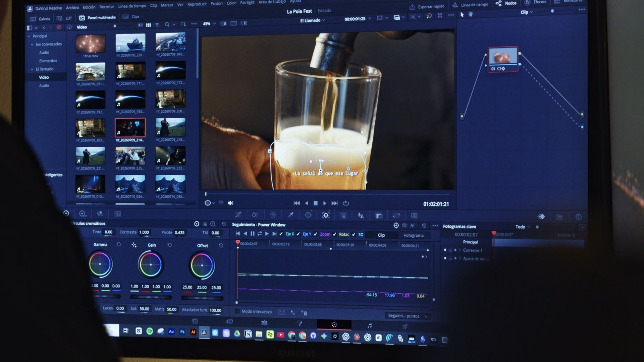Switch to the Color page icon
The height and width of the screenshot is (362, 644).
(334, 324)
